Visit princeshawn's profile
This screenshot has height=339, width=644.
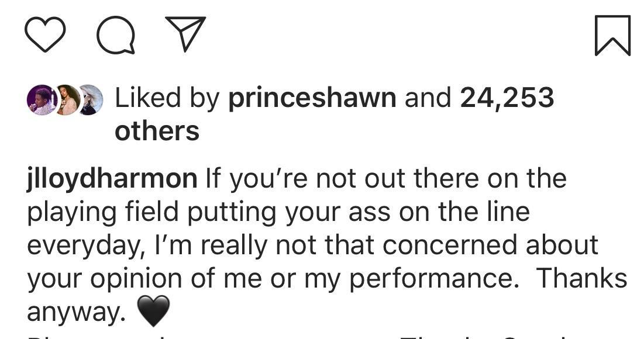(x=312, y=98)
